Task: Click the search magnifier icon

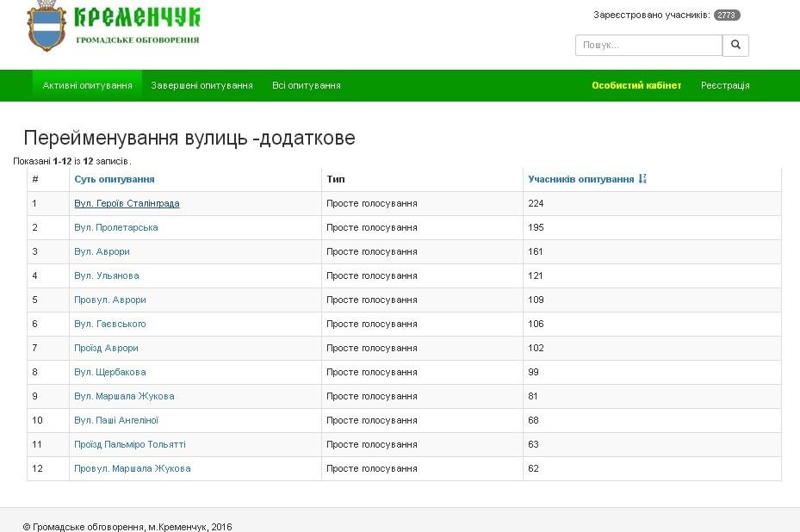Action: [x=735, y=45]
